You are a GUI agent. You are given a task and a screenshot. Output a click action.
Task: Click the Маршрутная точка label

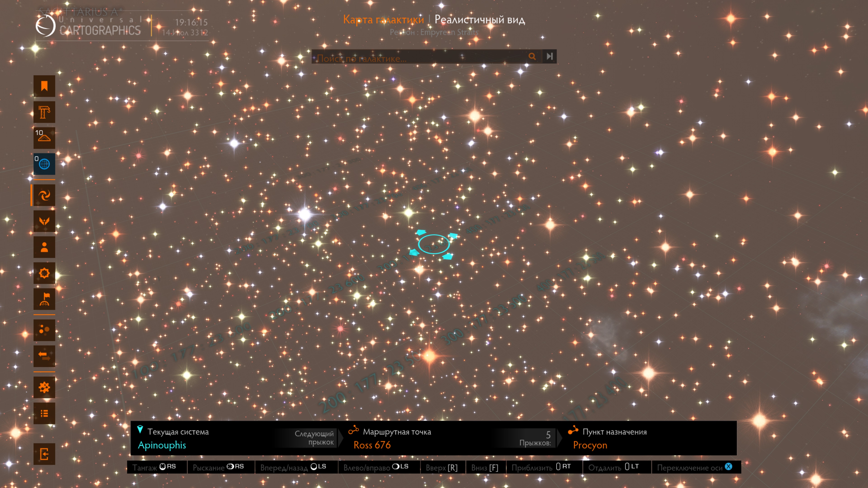[x=397, y=432]
